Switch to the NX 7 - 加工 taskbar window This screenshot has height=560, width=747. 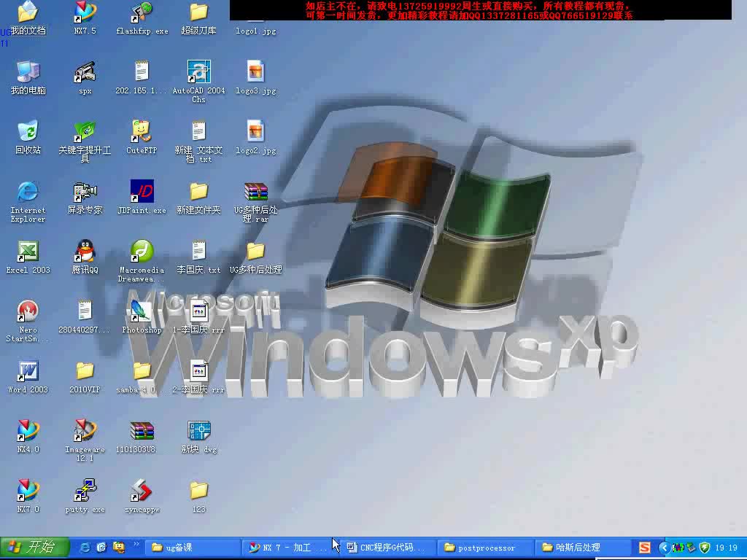289,547
